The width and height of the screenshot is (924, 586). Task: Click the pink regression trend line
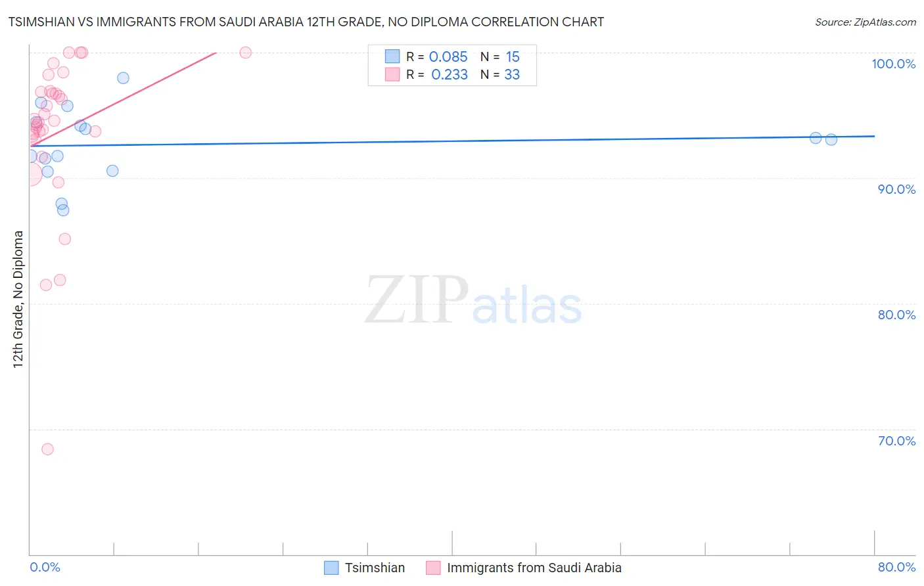click(123, 99)
